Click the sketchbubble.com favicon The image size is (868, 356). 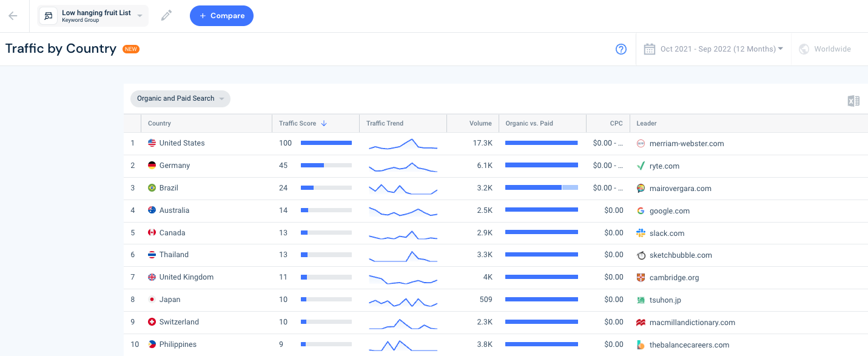(x=641, y=255)
